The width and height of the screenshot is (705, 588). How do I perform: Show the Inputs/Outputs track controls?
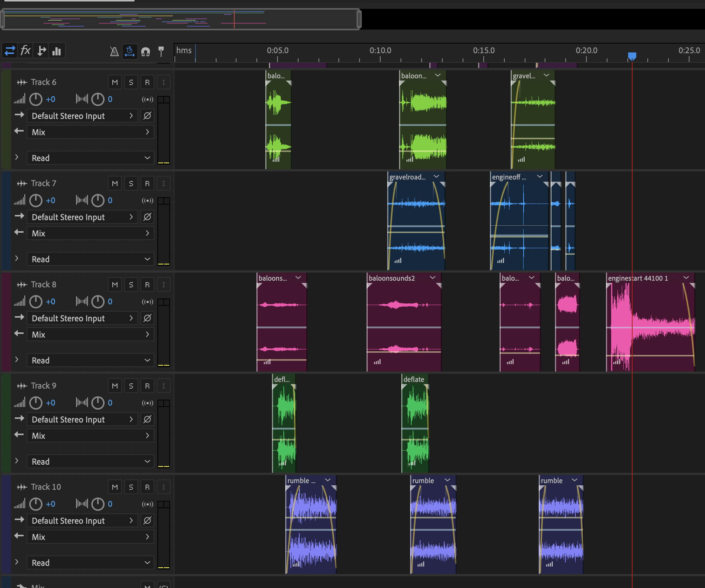(x=10, y=51)
